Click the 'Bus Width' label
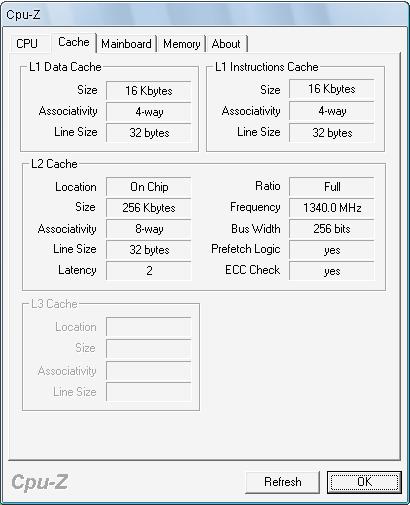 (256, 229)
